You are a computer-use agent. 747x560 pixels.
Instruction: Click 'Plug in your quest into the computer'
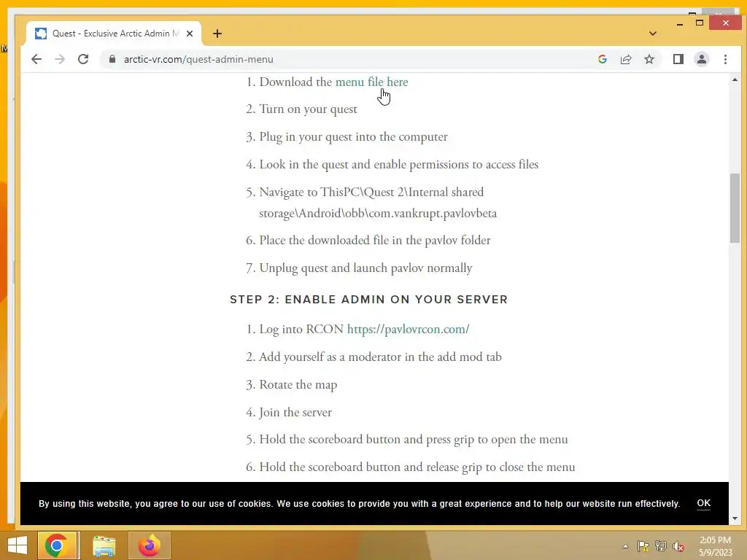click(353, 137)
